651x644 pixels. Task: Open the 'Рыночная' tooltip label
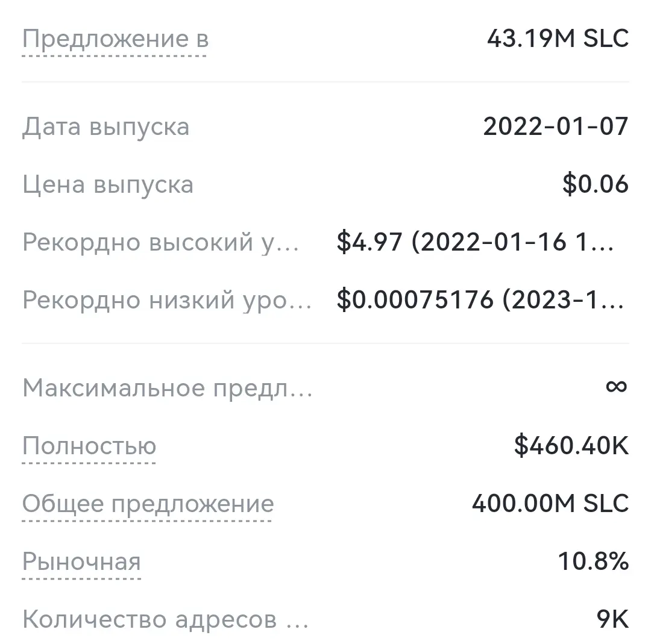(x=82, y=562)
